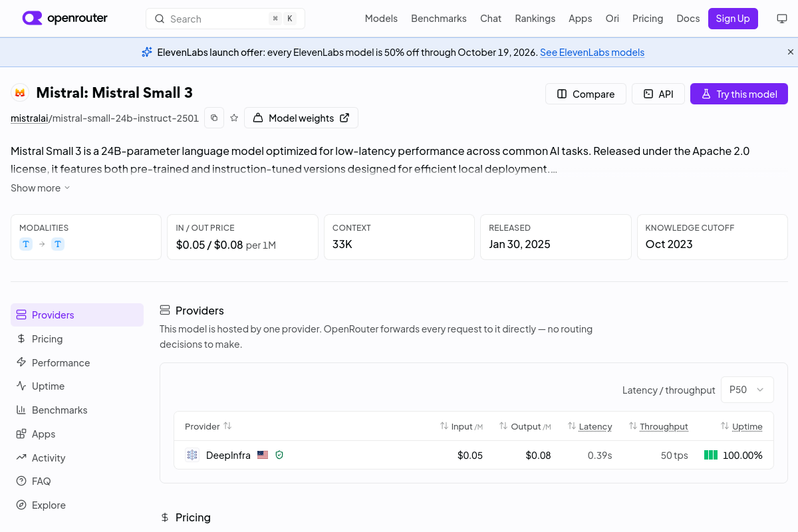This screenshot has height=532, width=798.
Task: Sort providers by Uptime
Action: (x=741, y=426)
